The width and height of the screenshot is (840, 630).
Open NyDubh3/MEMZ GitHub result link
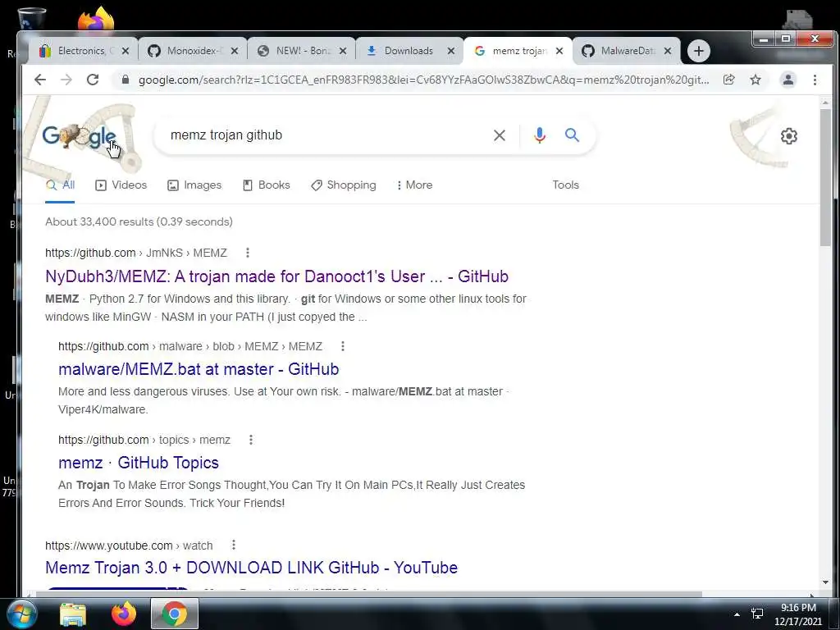coord(276,276)
